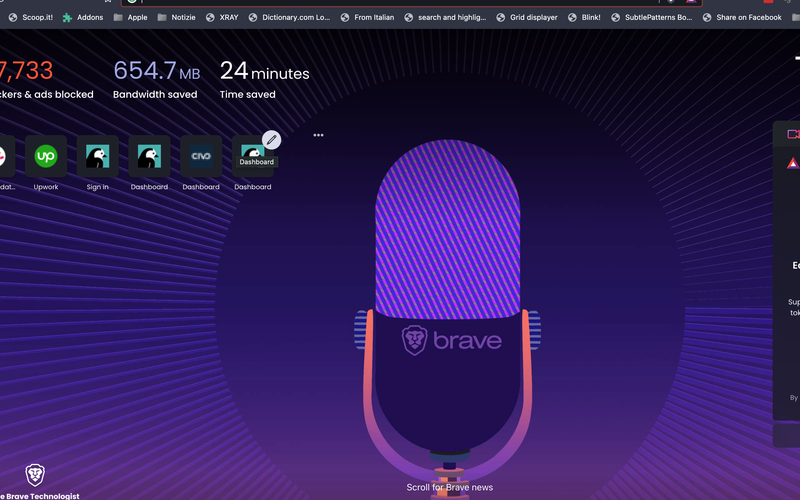Open the XRAY bookmark

point(222,17)
